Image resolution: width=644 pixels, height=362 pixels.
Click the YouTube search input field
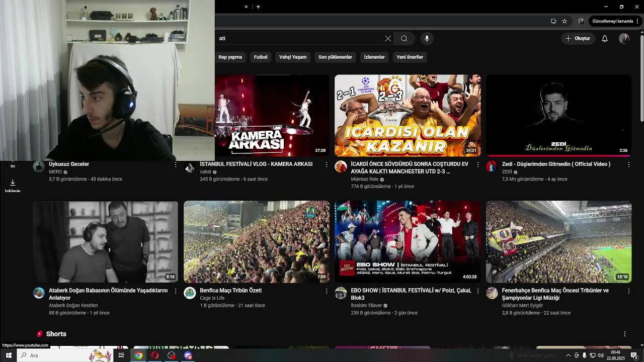click(299, 38)
